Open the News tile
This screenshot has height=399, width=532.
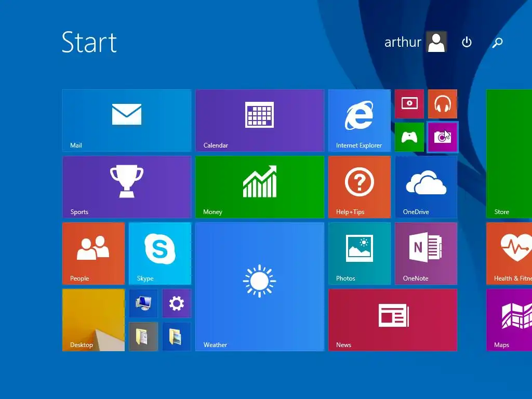click(x=393, y=320)
